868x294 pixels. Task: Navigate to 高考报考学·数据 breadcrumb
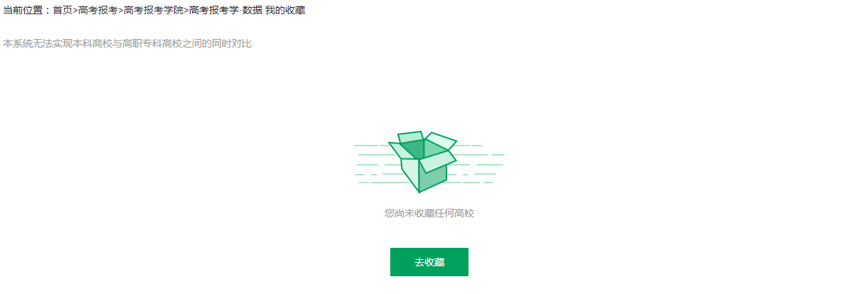225,11
